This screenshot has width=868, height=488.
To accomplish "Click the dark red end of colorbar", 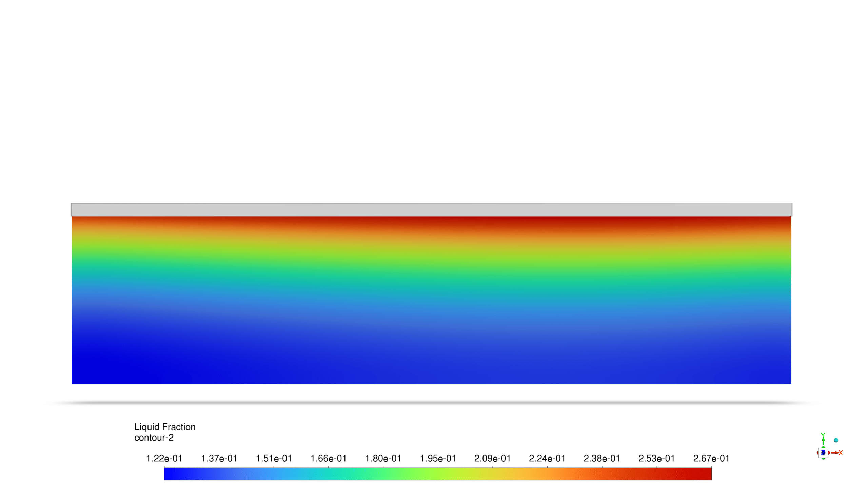I will (705, 474).
